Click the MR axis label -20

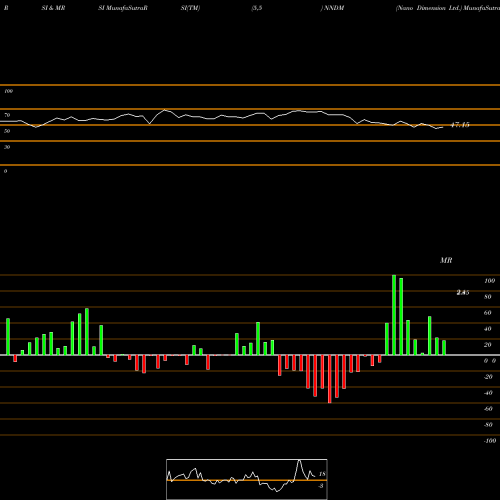coord(488,377)
